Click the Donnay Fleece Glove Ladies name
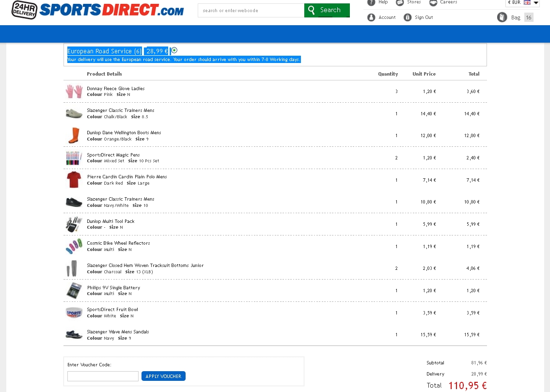 (x=116, y=88)
